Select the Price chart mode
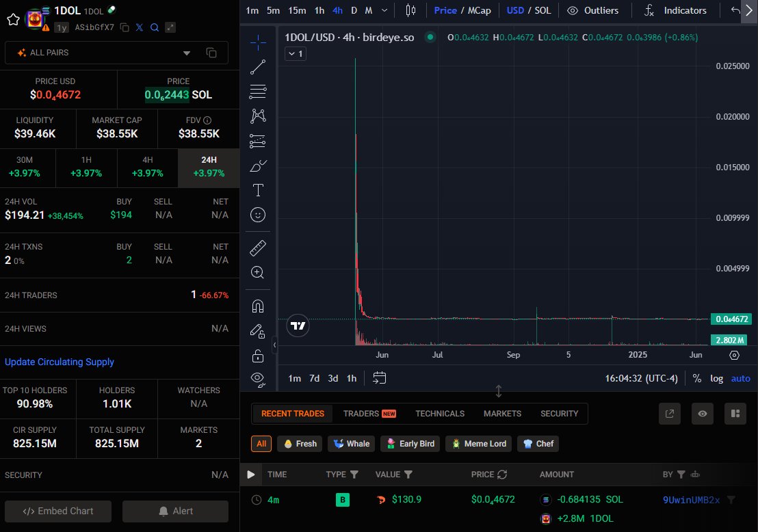The image size is (758, 532). pos(445,10)
